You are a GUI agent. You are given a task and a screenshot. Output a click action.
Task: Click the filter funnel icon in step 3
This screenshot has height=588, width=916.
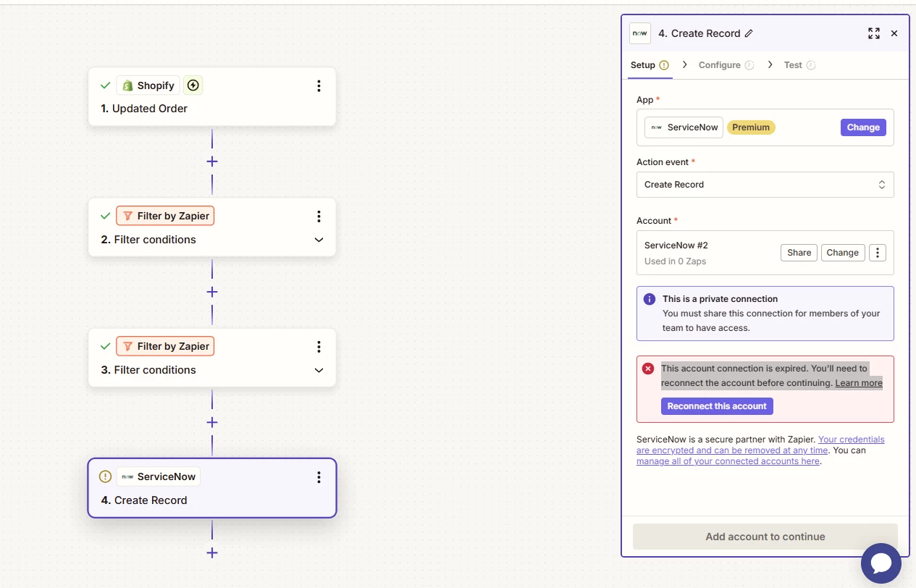[127, 346]
